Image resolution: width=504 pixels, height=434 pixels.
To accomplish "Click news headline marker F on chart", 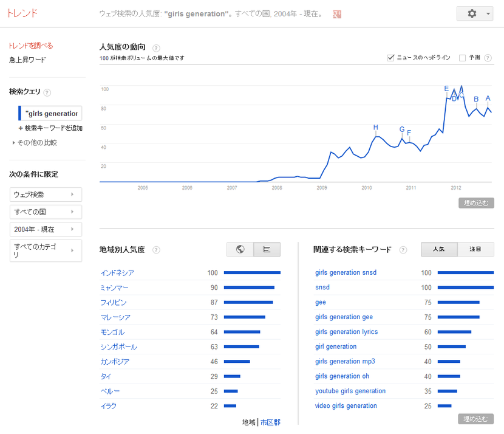I will 409,133.
